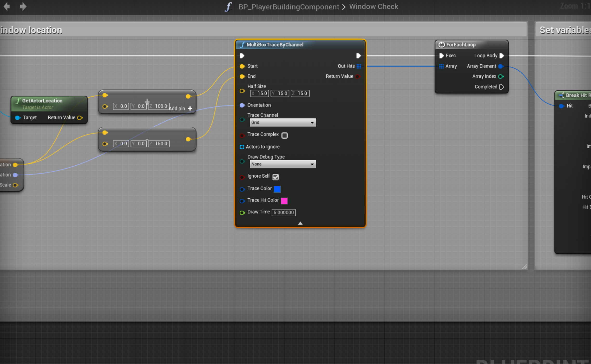Enable the Trace Complex checkbox

point(285,135)
